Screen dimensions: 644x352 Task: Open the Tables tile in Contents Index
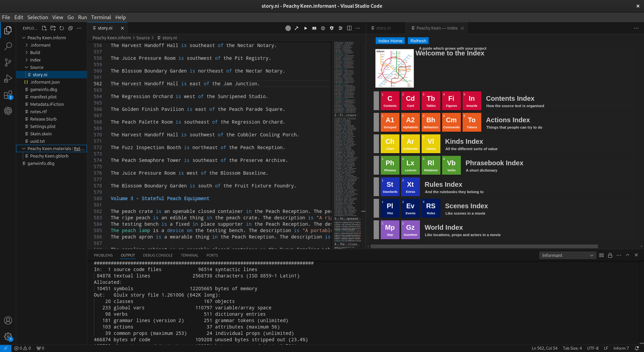431,101
